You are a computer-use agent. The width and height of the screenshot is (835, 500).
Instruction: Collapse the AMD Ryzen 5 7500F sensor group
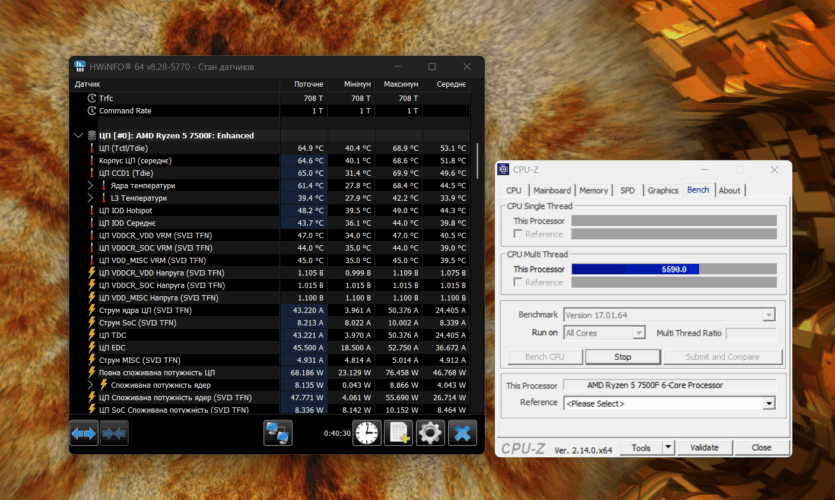[x=78, y=135]
